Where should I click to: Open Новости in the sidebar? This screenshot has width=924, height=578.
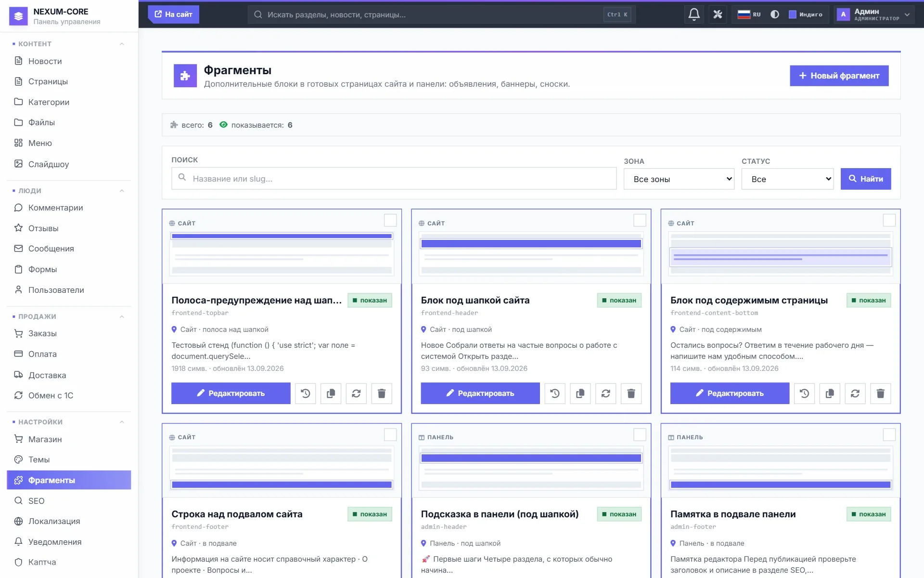coord(69,61)
